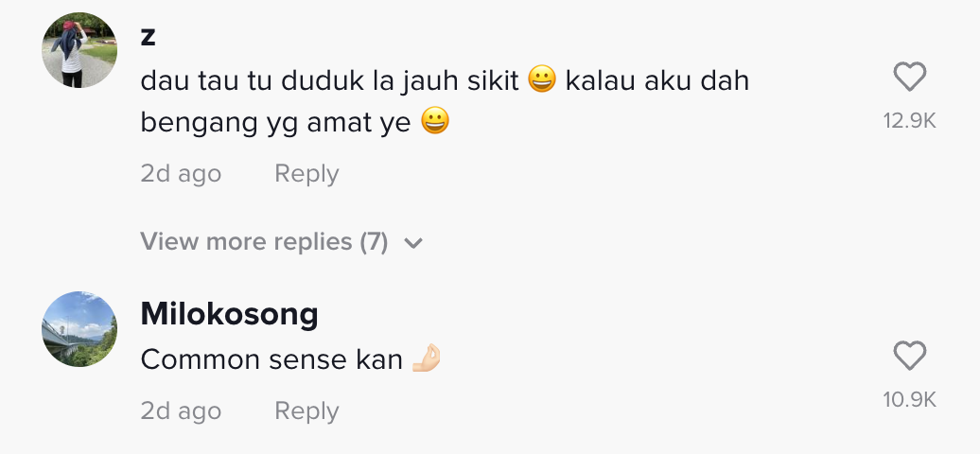Click the first grinning emoji in z's comment
This screenshot has width=980, height=454.
pyautogui.click(x=542, y=81)
